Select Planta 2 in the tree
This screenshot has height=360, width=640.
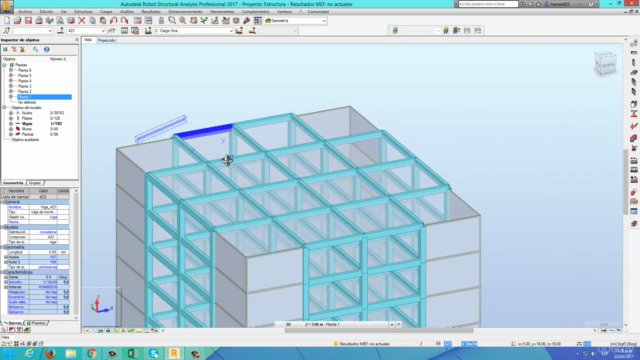click(24, 91)
